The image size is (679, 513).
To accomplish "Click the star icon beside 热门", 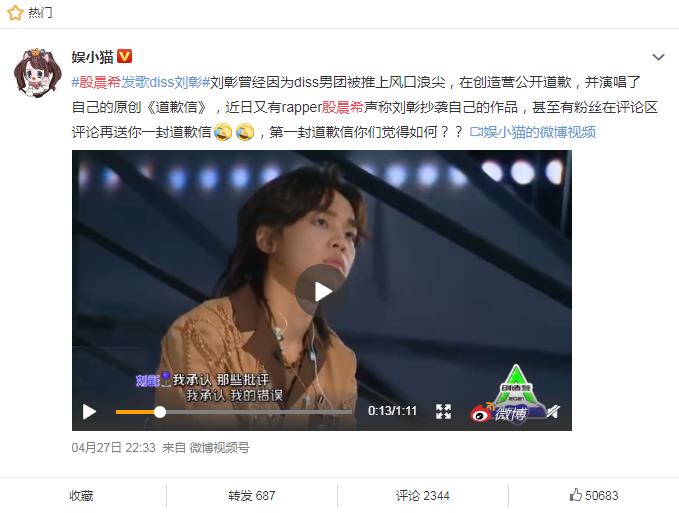I will 15,13.
